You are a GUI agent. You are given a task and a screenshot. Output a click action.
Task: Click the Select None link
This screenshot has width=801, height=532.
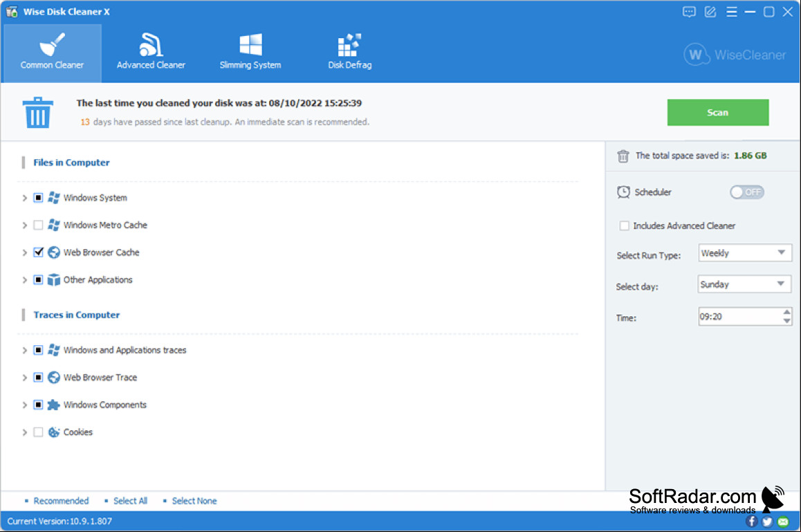[194, 501]
